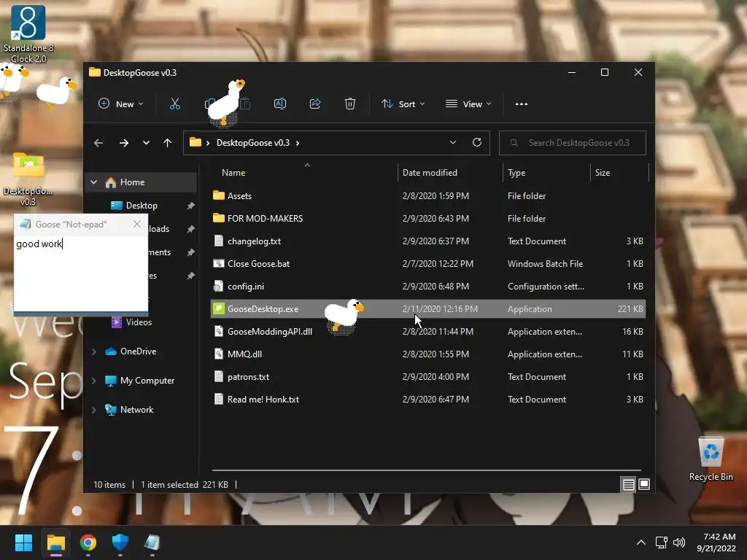The image size is (747, 560).
Task: Click the Delete trash icon in toolbar
Action: 349,104
